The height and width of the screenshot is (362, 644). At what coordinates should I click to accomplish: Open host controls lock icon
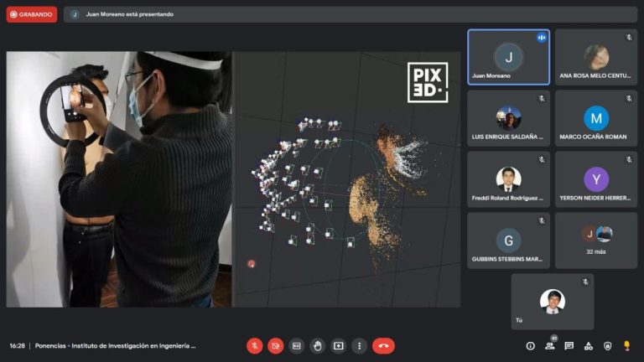[608, 345]
